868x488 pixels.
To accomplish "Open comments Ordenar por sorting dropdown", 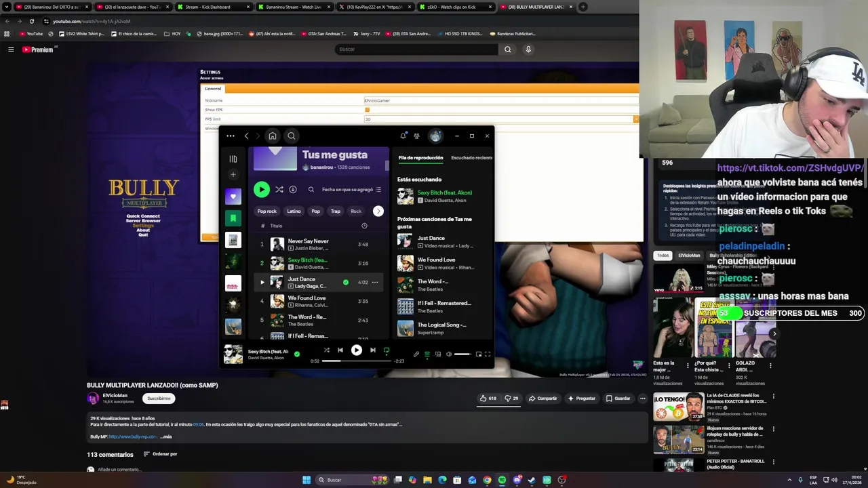I will coord(160,454).
